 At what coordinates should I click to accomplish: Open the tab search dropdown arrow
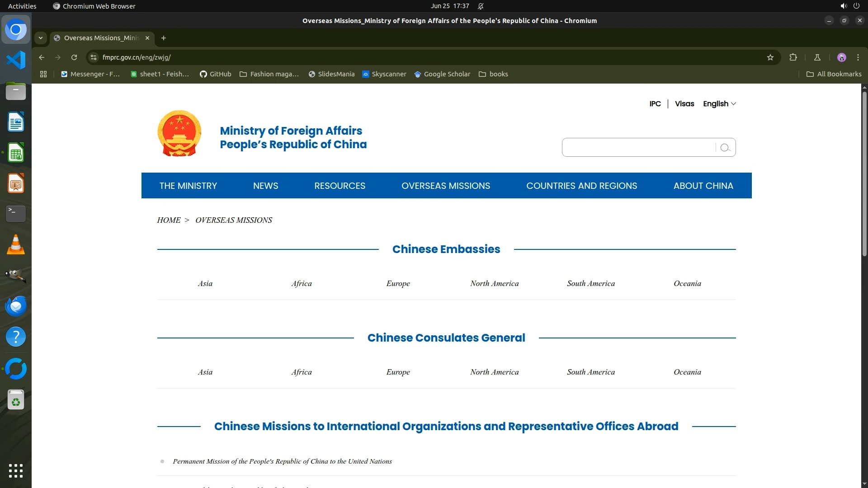pyautogui.click(x=41, y=38)
